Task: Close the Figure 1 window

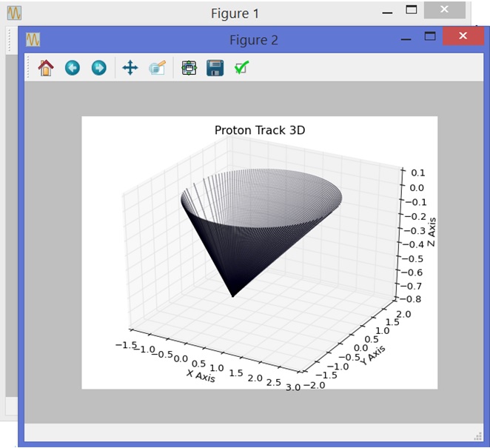Action: 443,10
